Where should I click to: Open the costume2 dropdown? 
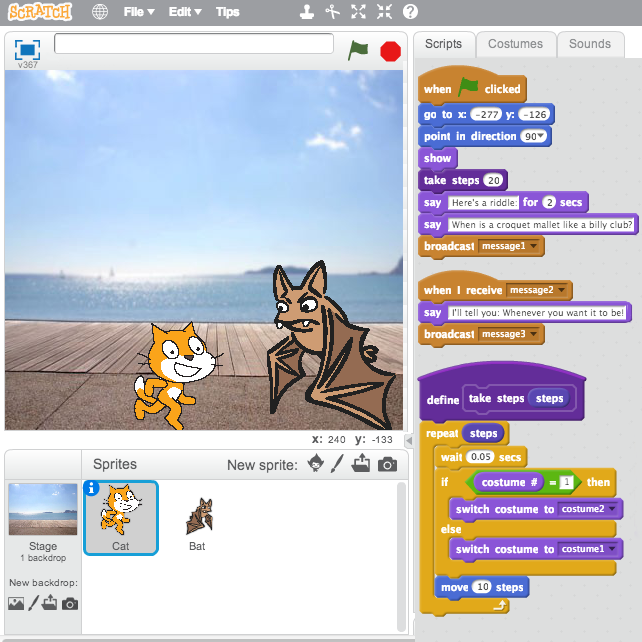[612, 509]
